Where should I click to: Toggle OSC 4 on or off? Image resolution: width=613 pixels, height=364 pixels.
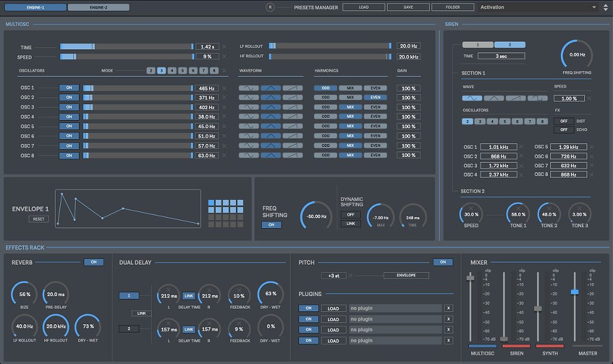pyautogui.click(x=69, y=116)
